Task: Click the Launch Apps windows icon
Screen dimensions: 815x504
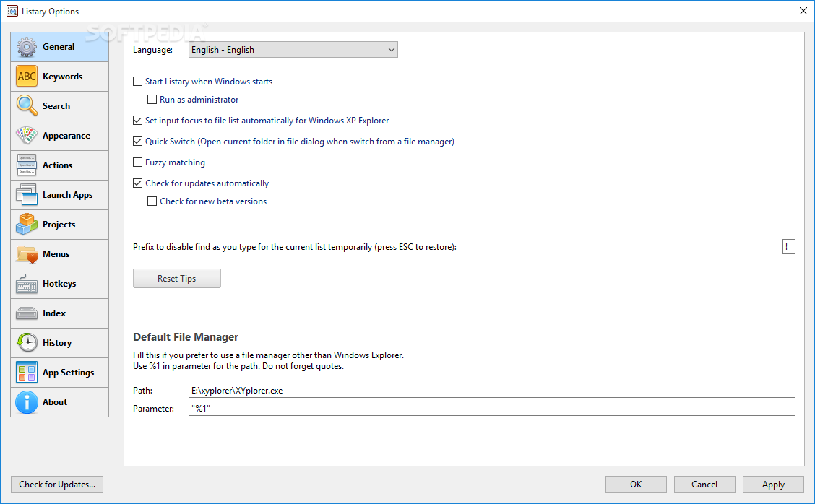Action: tap(27, 195)
